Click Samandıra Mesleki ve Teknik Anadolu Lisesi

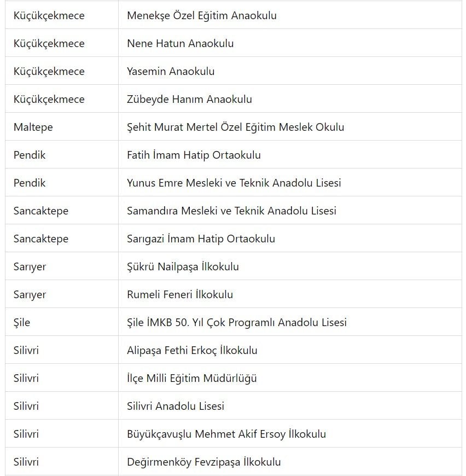click(x=231, y=211)
